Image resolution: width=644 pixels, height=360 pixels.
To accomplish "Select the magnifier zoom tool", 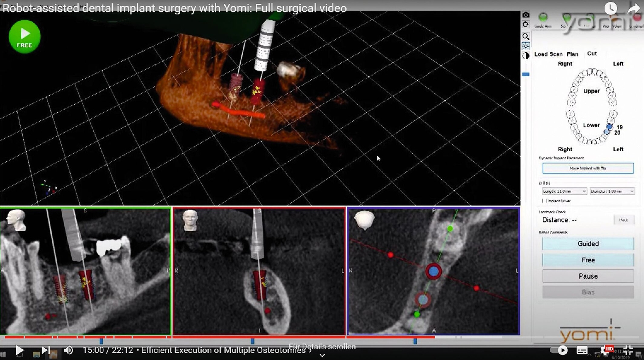I will pos(526,36).
